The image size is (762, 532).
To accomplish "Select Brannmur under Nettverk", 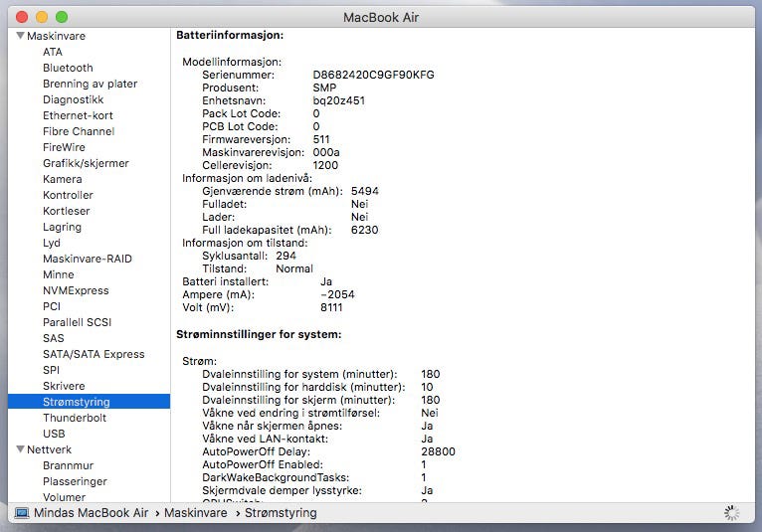I will (68, 465).
